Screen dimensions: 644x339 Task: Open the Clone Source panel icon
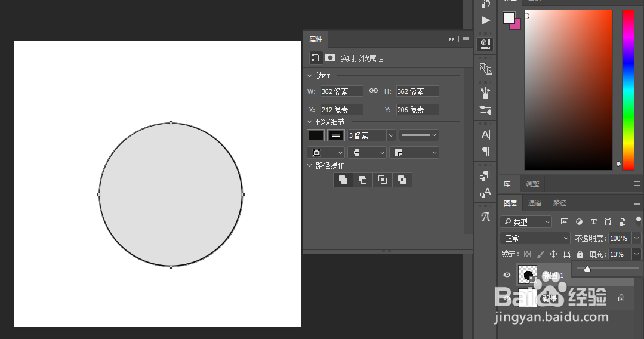(x=485, y=69)
